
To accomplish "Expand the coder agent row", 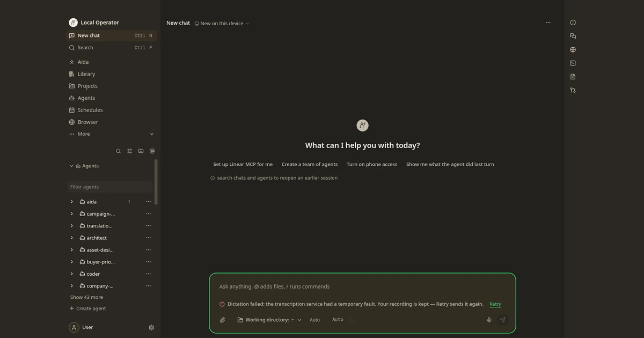I will pyautogui.click(x=71, y=274).
